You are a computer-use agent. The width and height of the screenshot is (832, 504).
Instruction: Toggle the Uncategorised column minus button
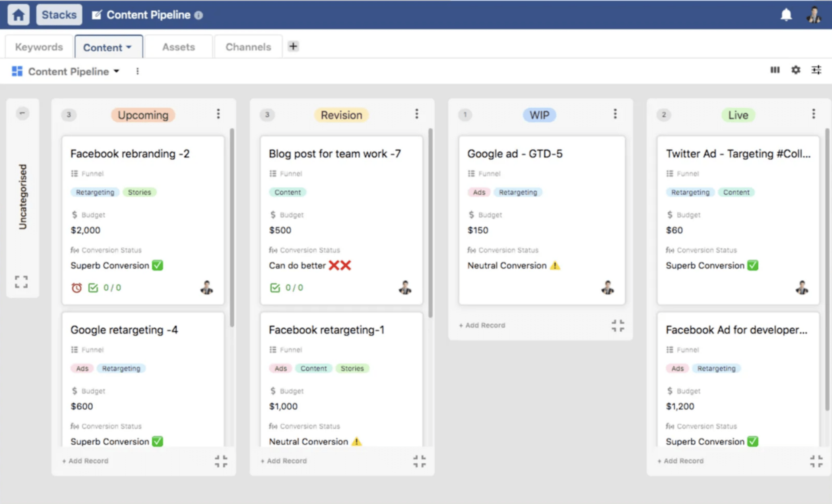[23, 113]
